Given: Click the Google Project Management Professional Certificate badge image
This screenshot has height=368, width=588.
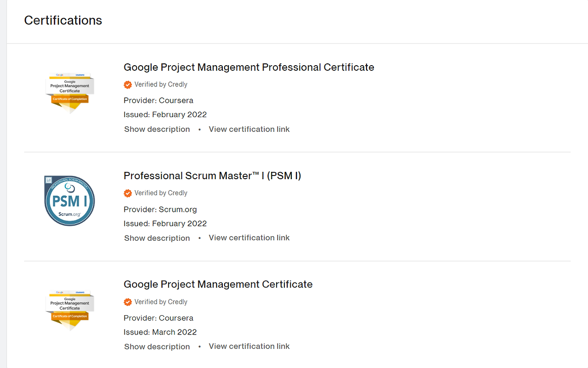Looking at the screenshot, I should tap(70, 93).
